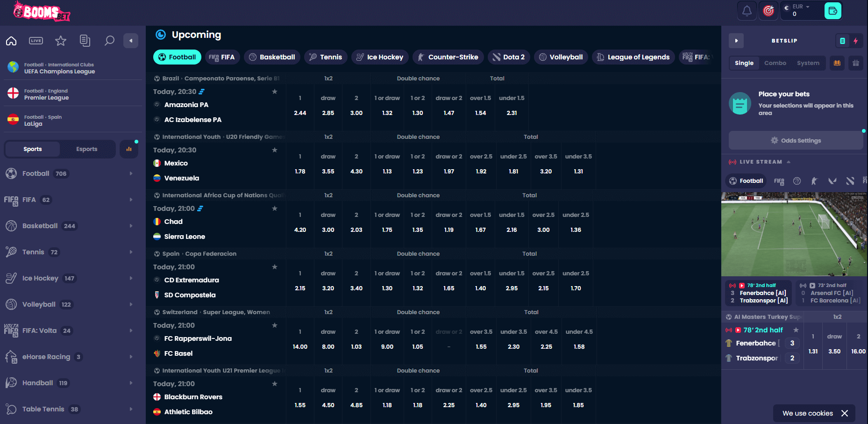Select League of Legends tab
Image resolution: width=868 pixels, height=424 pixels.
pos(633,57)
